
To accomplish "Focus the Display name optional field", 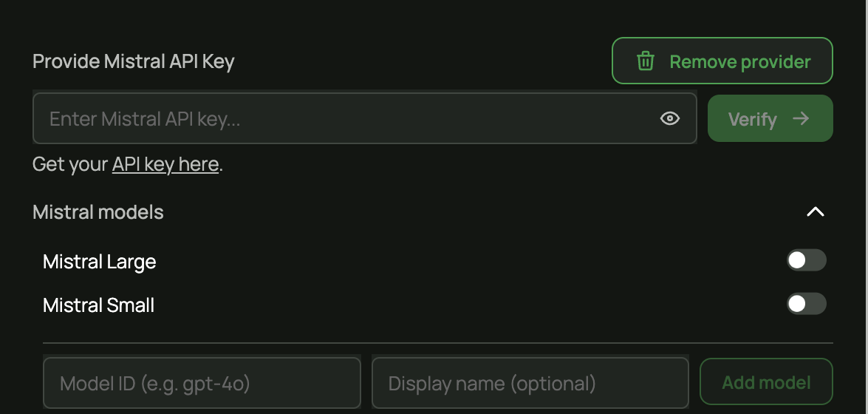I will (x=530, y=383).
